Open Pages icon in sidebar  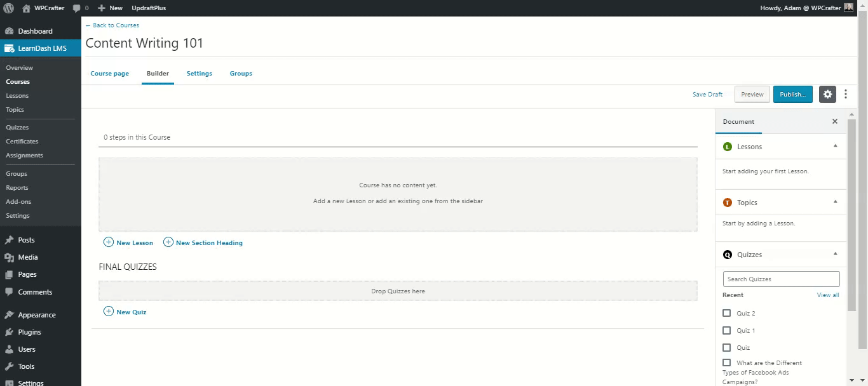pyautogui.click(x=9, y=274)
